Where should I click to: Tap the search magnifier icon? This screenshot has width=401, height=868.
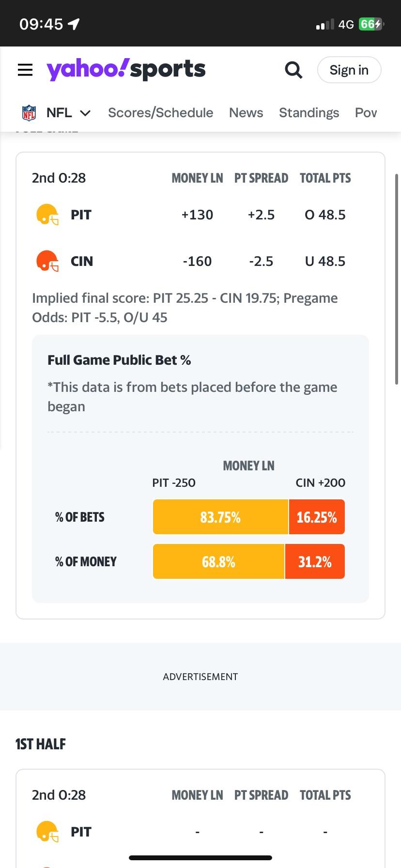click(293, 70)
